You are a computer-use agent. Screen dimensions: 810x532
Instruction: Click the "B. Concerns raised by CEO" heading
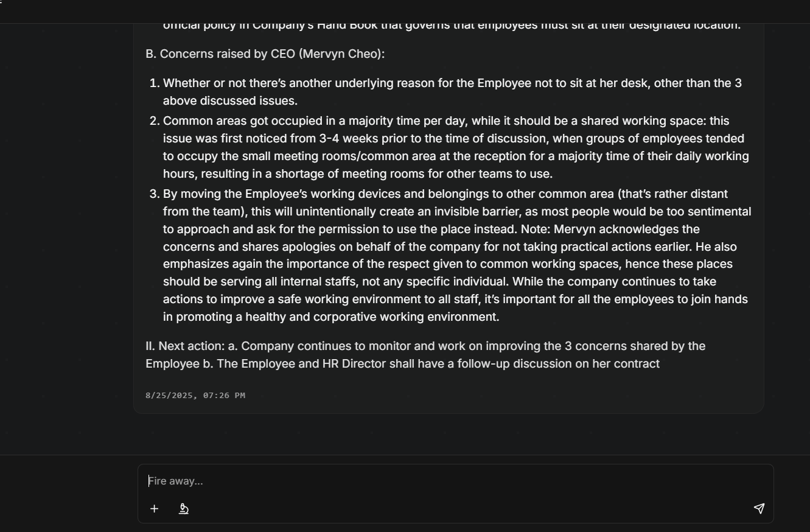265,54
